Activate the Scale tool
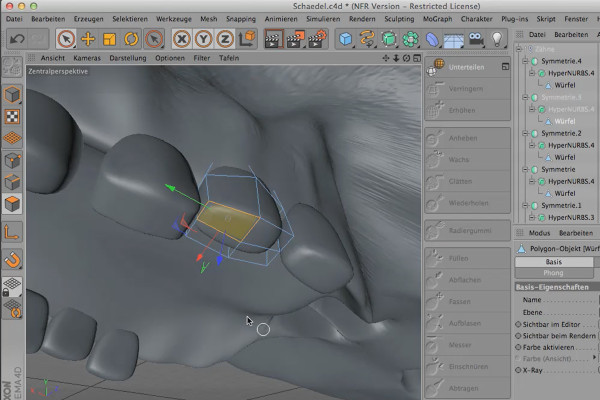The width and height of the screenshot is (600, 400). (109, 39)
